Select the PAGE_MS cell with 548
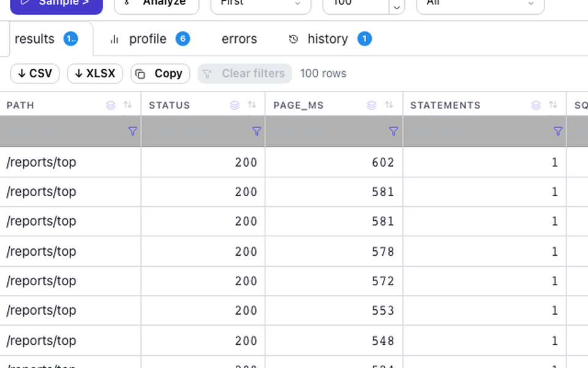 click(x=334, y=340)
